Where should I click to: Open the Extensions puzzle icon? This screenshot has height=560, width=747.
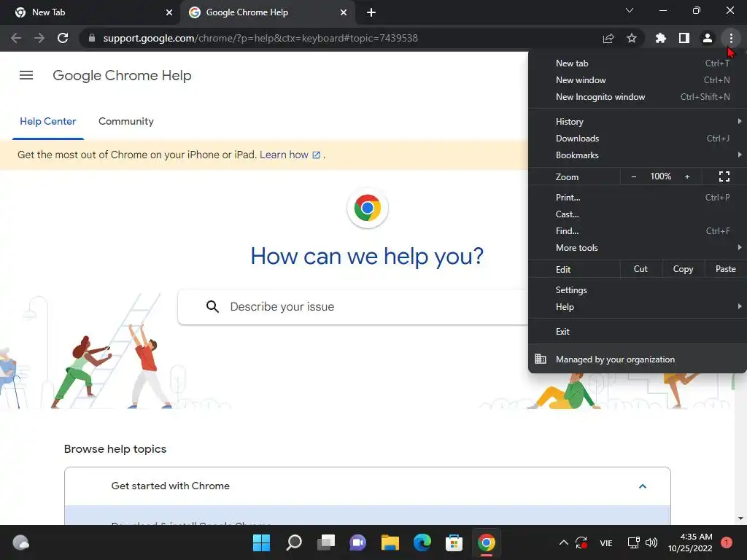pyautogui.click(x=661, y=38)
